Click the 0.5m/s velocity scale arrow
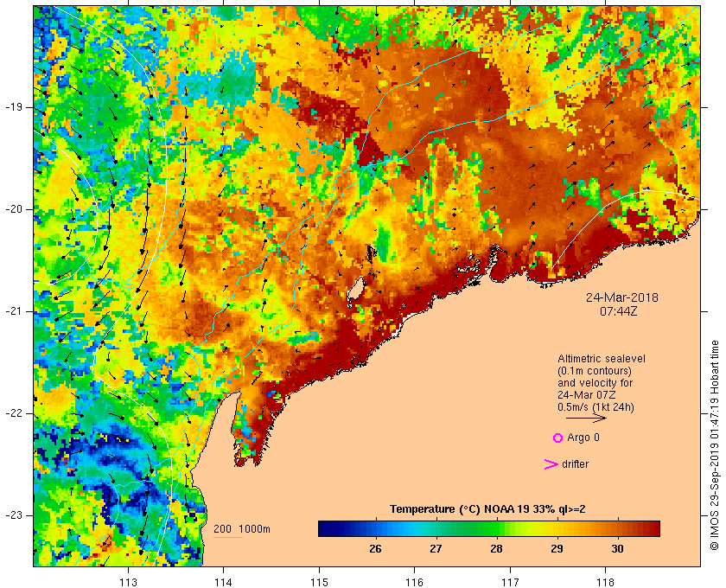The width and height of the screenshot is (726, 588). (x=586, y=418)
